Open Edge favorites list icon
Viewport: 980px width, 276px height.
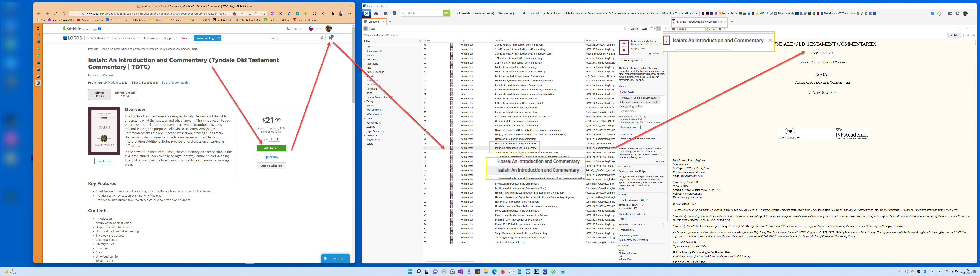tap(324, 14)
